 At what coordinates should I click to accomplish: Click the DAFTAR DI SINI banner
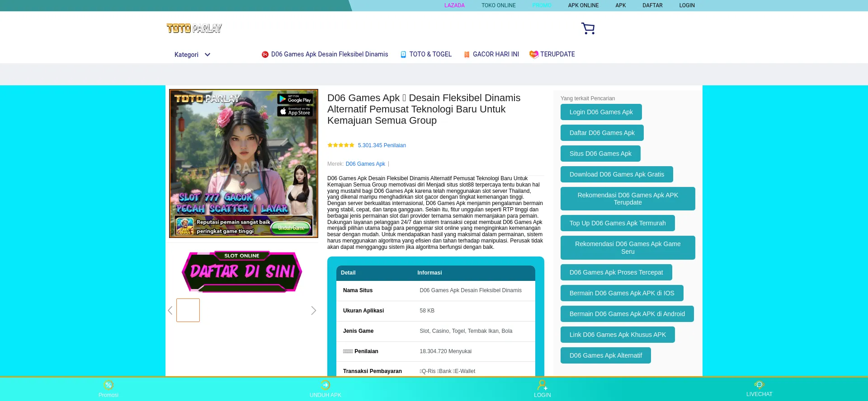[242, 271]
